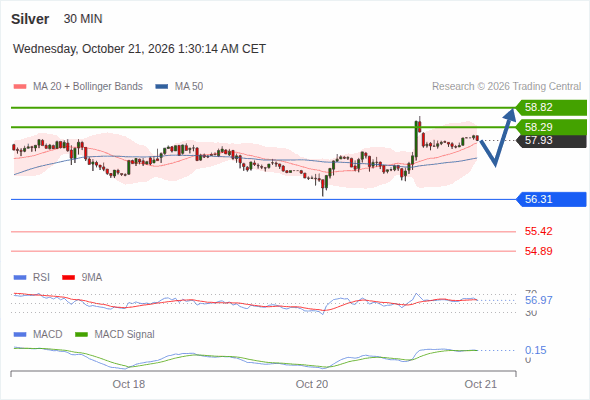
Task: Click the MACD legend label
Action: tap(48, 335)
